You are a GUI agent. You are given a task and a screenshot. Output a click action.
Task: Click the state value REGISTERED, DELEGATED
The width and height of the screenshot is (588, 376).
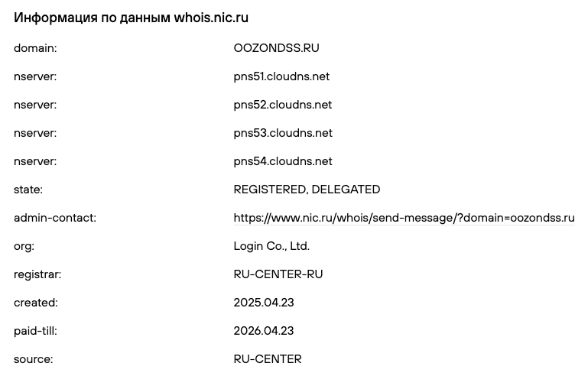tap(307, 190)
